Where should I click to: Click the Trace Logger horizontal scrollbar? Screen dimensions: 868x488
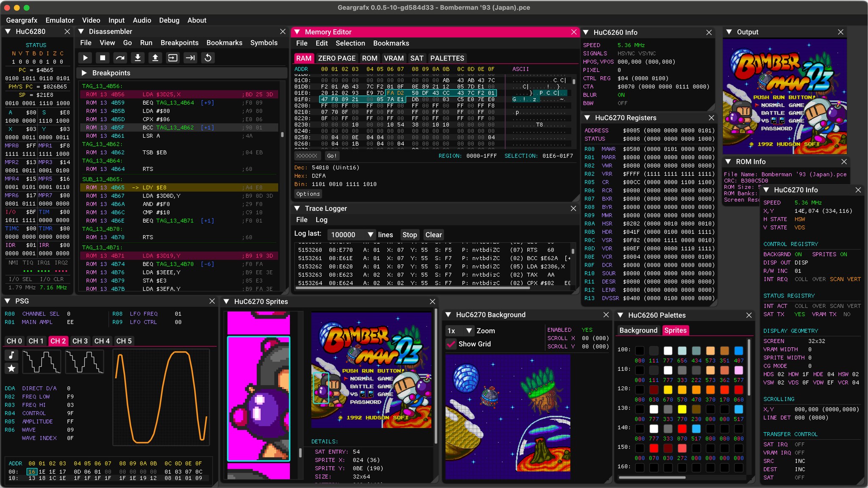point(412,288)
